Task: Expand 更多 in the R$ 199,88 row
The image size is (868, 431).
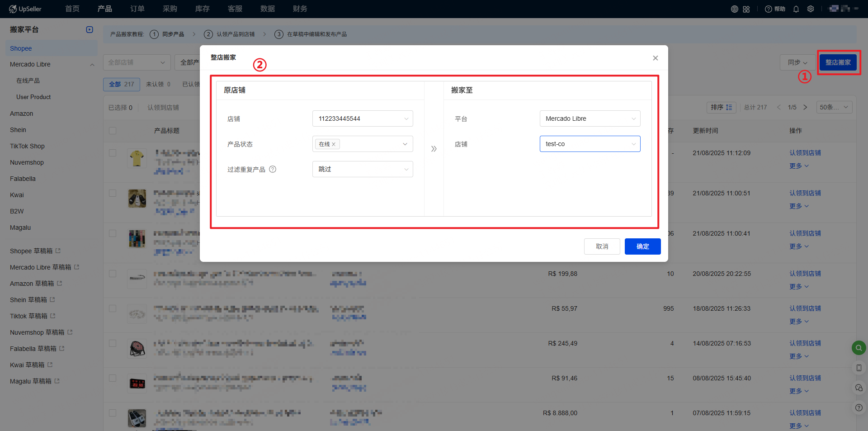Action: coord(799,287)
